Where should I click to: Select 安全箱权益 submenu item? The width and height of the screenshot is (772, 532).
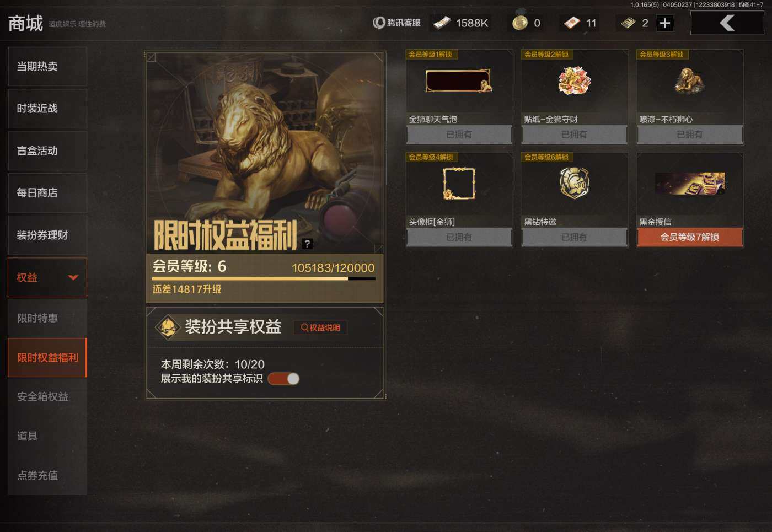coord(47,396)
